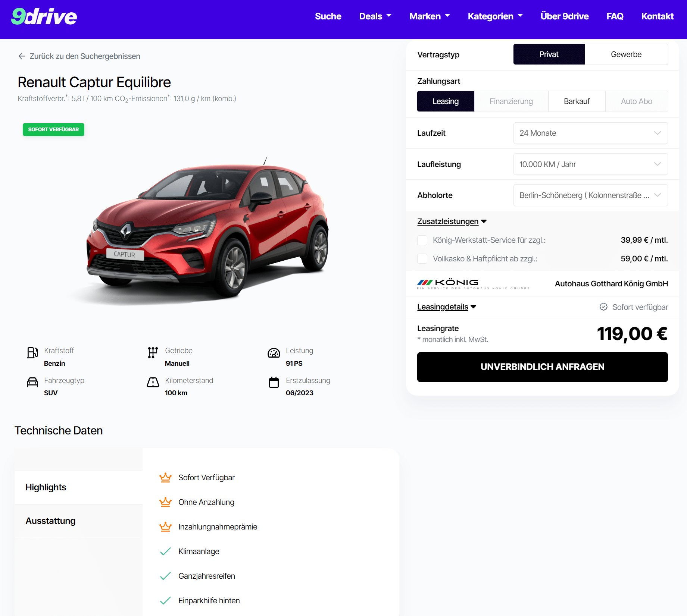
Task: Open the FAQ page
Action: tap(615, 16)
